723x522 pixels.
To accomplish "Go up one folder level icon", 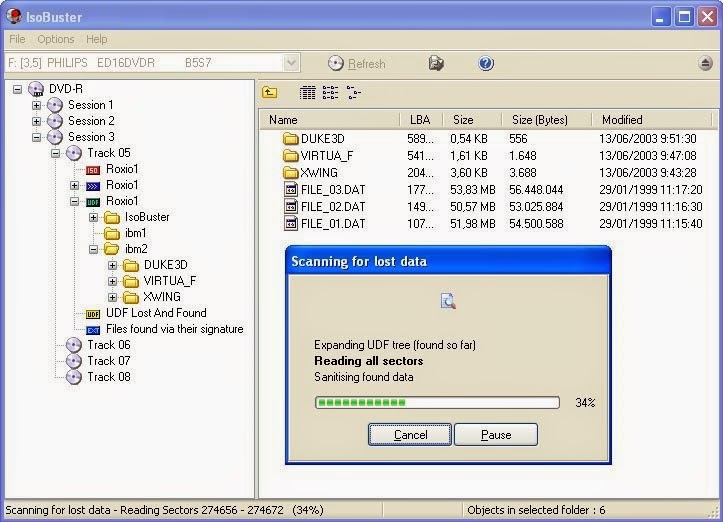I will coord(270,93).
